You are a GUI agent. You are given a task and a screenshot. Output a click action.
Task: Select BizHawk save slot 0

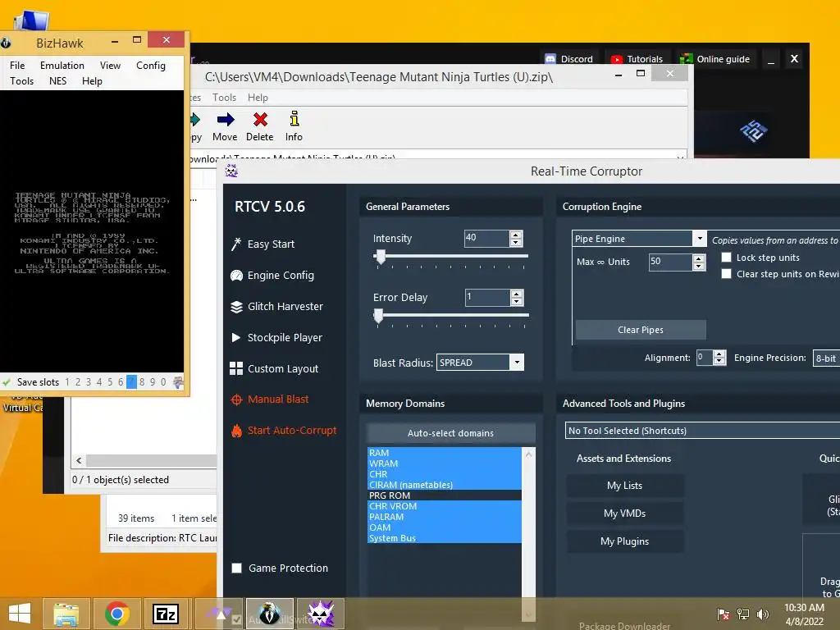[163, 382]
